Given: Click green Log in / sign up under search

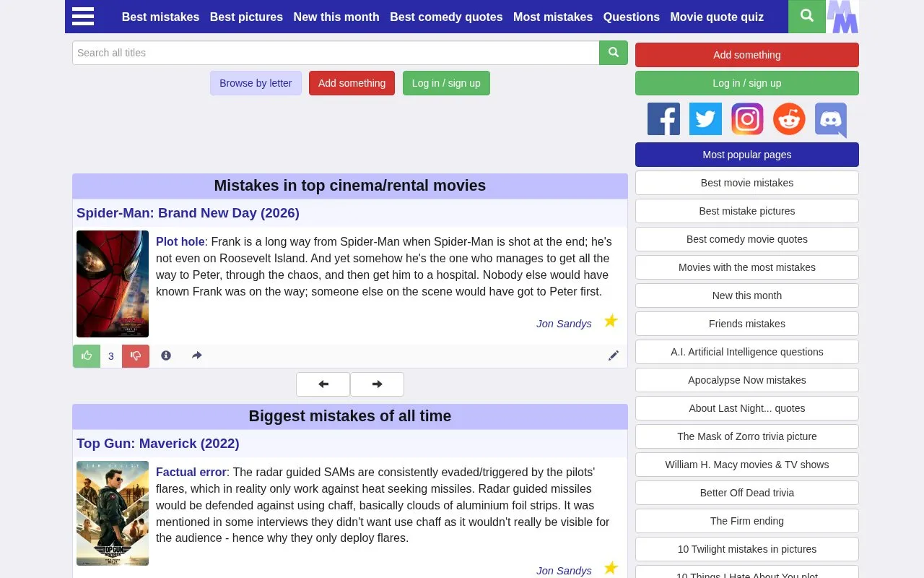Looking at the screenshot, I should (x=446, y=83).
